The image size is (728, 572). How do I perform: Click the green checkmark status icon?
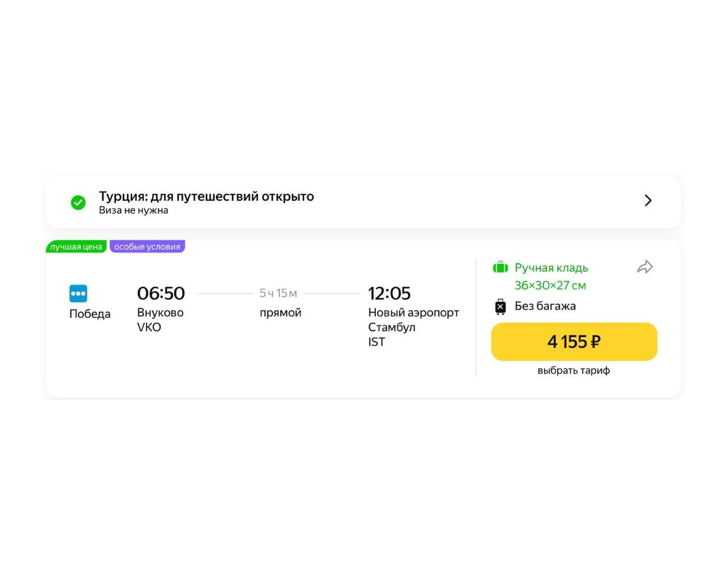pyautogui.click(x=78, y=202)
